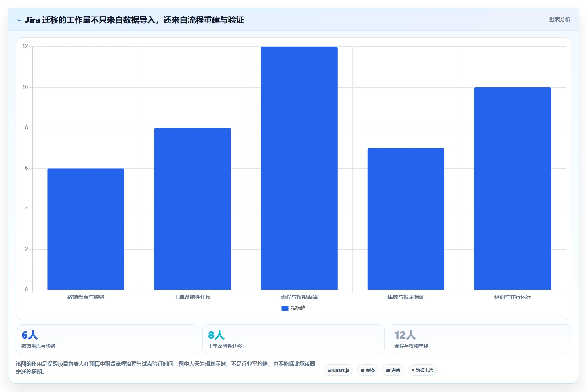Click 流程与权限重建 caption under 12人
This screenshot has width=587, height=392.
pos(411,346)
